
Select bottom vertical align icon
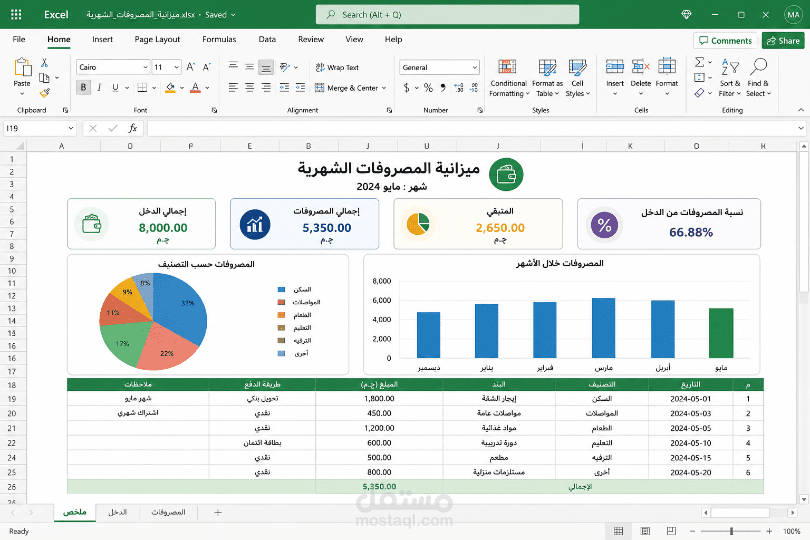(266, 67)
